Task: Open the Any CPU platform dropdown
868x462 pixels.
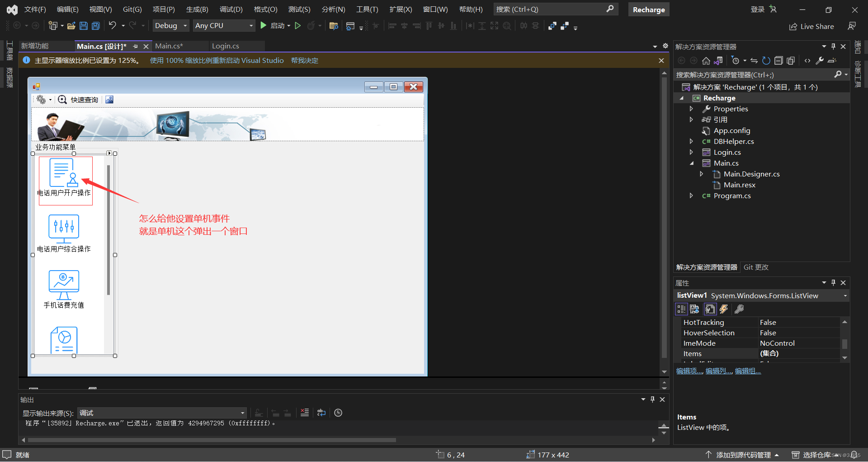Action: 224,26
